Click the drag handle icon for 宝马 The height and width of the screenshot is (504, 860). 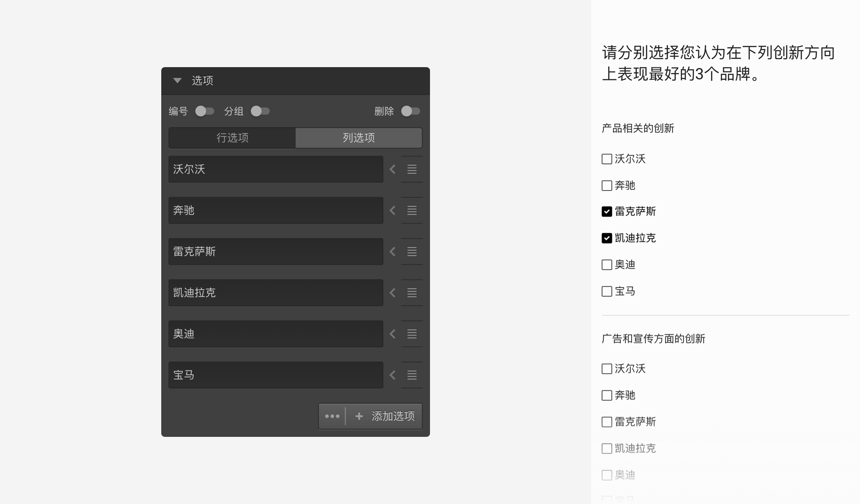pyautogui.click(x=412, y=375)
